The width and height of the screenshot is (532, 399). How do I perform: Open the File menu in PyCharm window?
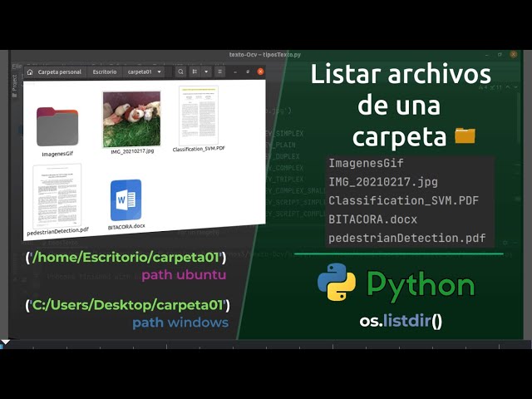click(x=17, y=66)
